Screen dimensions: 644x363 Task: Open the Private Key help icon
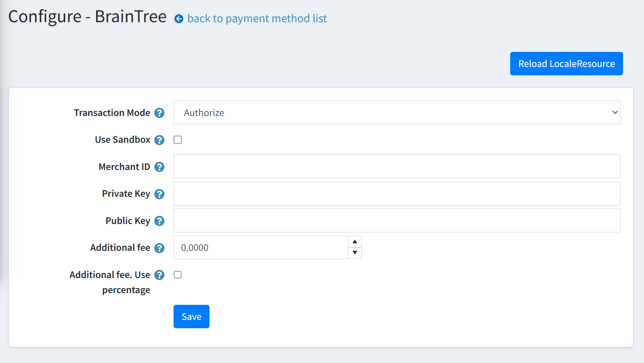click(159, 193)
